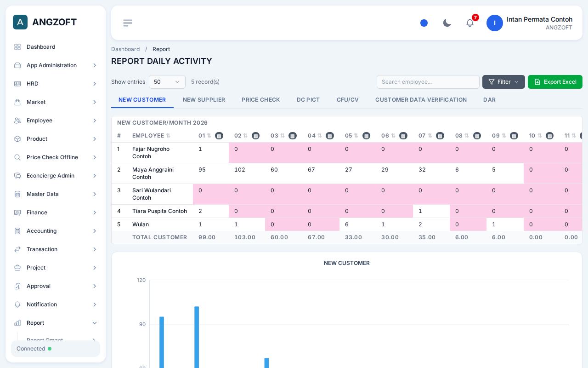
Task: Switch to the New Supplier tab
Action: [x=204, y=100]
